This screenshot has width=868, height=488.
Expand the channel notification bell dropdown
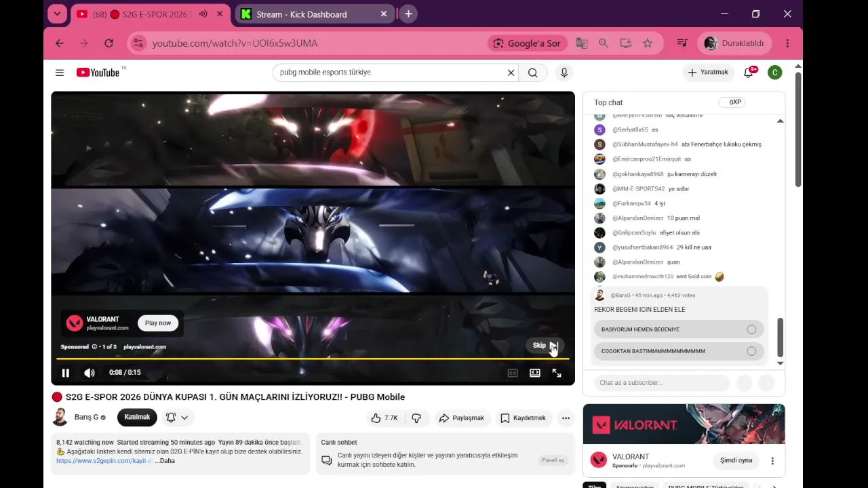click(177, 418)
